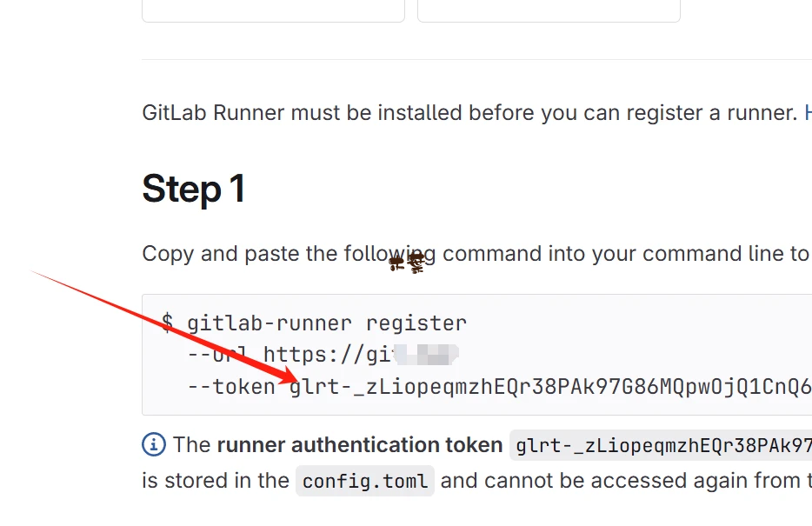Click the horizontal divider line above the description
812x526 pixels.
[x=476, y=59]
